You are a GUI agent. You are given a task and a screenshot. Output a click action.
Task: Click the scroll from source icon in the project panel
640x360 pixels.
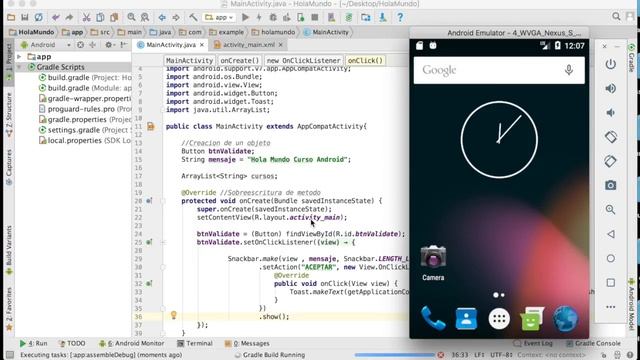(x=80, y=45)
